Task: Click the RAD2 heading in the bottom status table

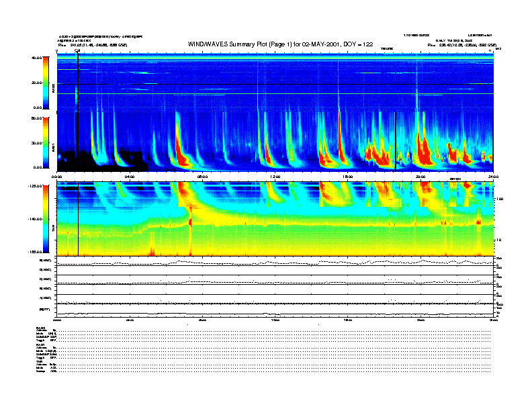Action: tap(41, 328)
